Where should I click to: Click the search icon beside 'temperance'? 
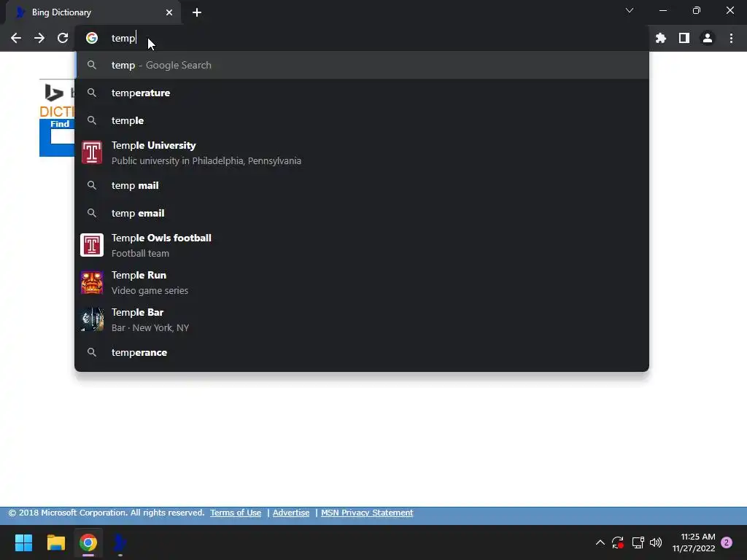[92, 352]
